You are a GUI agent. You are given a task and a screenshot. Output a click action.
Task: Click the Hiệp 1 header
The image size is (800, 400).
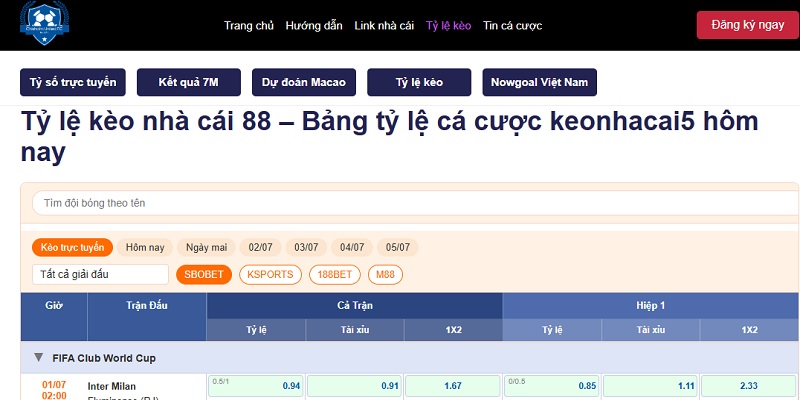pos(651,306)
